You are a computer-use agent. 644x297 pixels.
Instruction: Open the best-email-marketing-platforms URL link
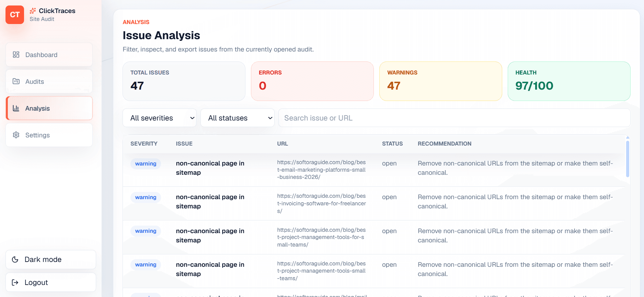(322, 170)
